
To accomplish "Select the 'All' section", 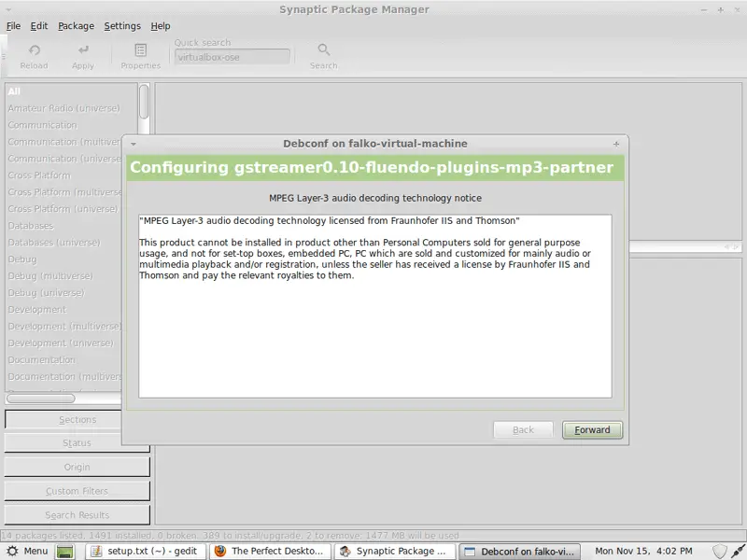I will point(72,91).
